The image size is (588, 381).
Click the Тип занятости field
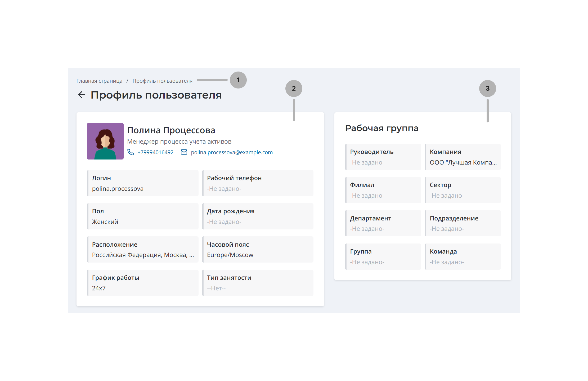(x=258, y=283)
